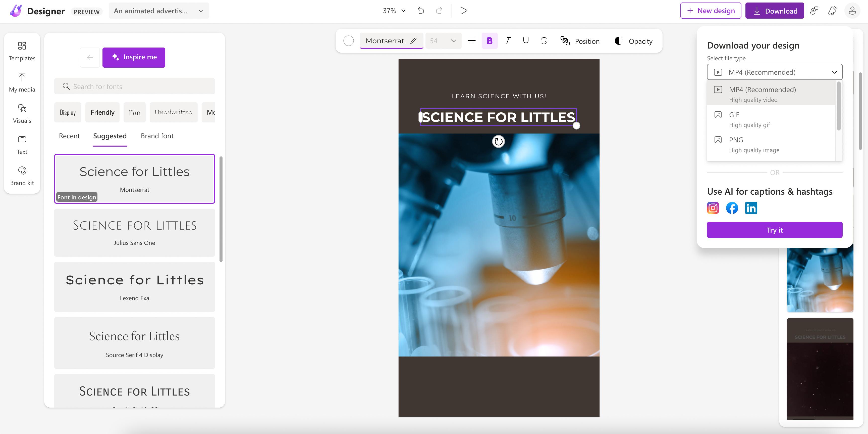Open the Visuals sidebar panel
This screenshot has width=868, height=434.
point(22,113)
